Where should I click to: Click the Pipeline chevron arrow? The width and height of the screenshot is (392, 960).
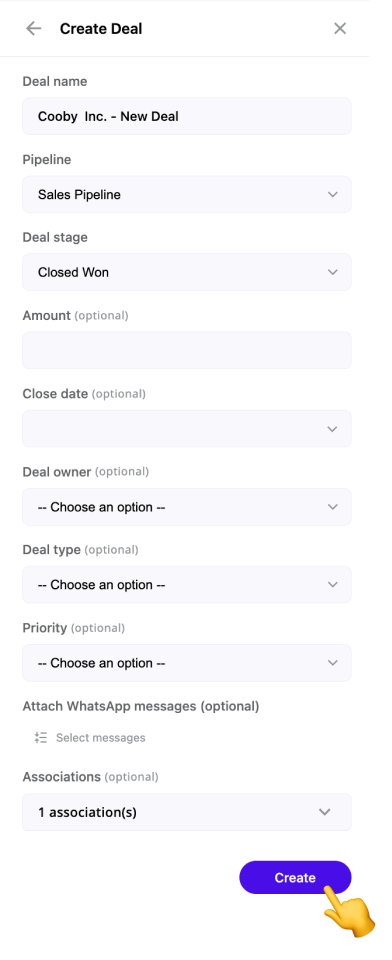click(x=333, y=195)
